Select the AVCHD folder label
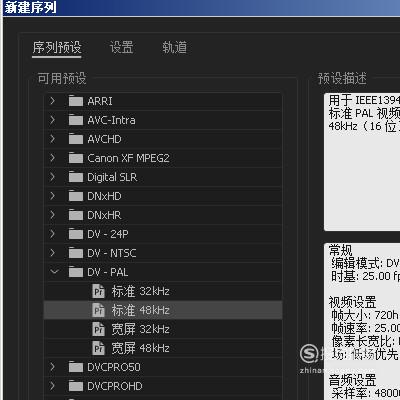This screenshot has width=400, height=400. (104, 139)
